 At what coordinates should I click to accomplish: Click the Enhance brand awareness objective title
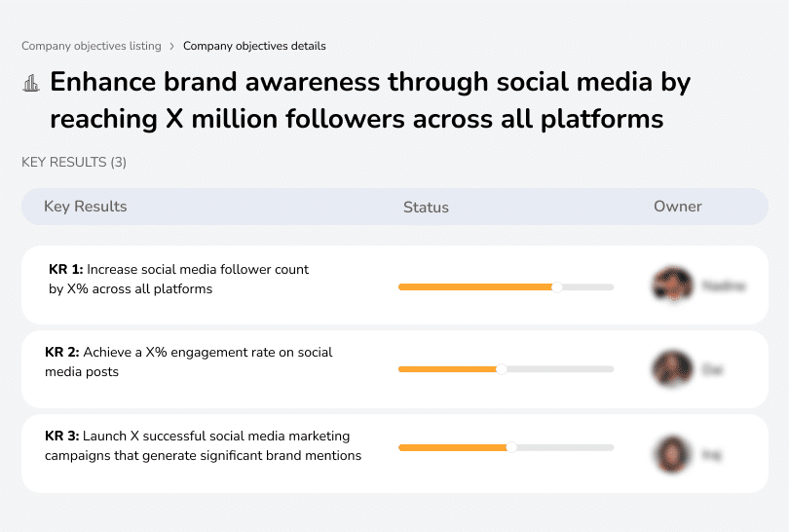[x=370, y=100]
